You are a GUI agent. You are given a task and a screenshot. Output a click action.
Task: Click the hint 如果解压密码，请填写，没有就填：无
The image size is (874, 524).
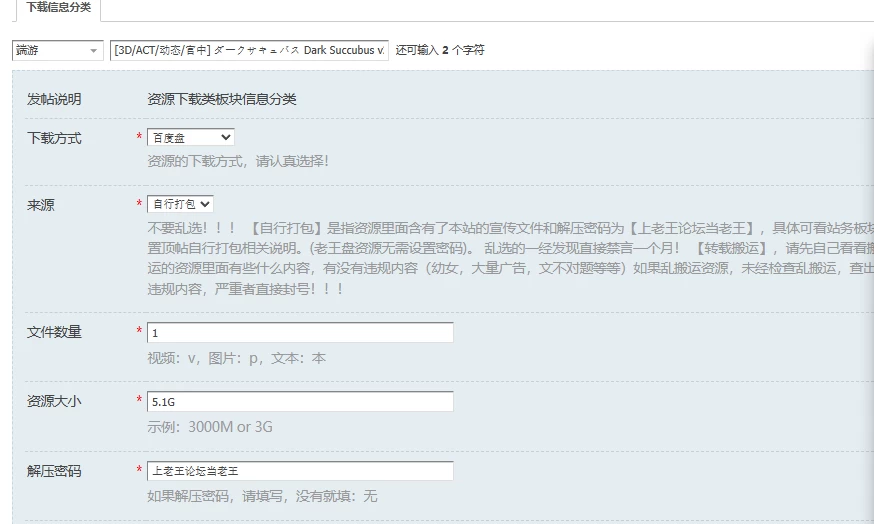(x=263, y=496)
